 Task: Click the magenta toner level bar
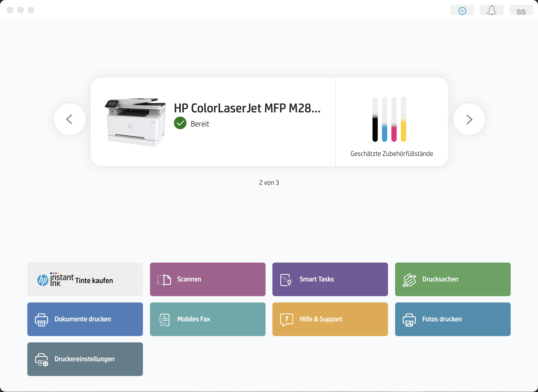point(394,119)
